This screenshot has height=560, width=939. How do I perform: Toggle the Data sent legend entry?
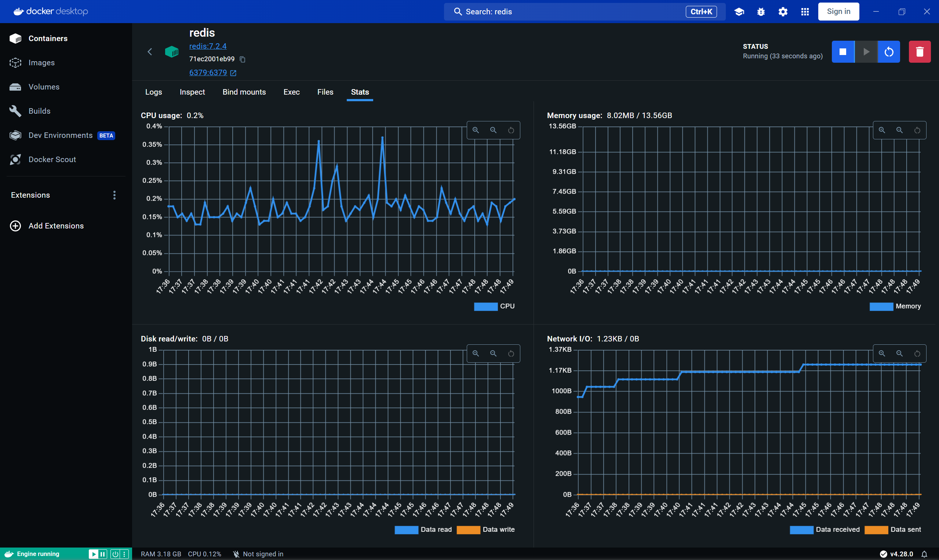[893, 530]
